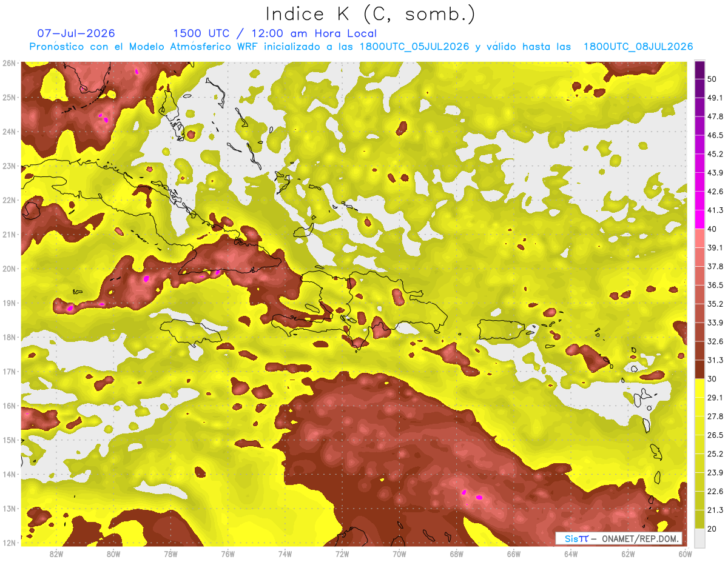Click the colorbar value "43.9"
728x562 pixels.
(x=715, y=173)
